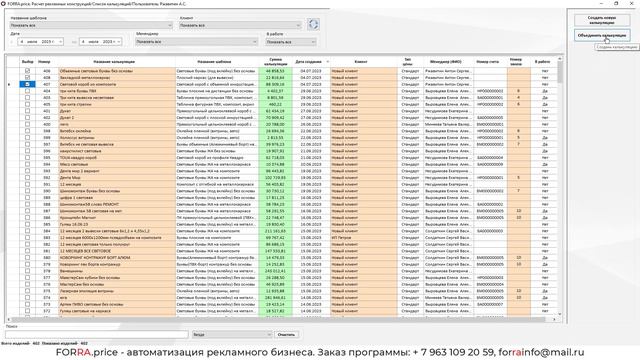Click the Выбор column header
This screenshot has width=640, height=360.
click(x=27, y=62)
